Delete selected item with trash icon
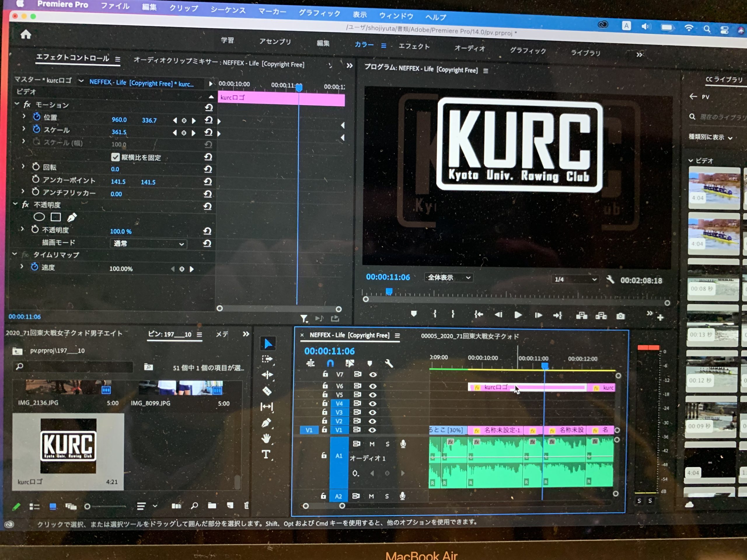This screenshot has height=560, width=747. 247,505
